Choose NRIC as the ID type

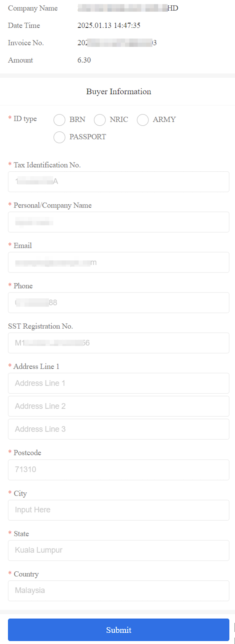pyautogui.click(x=100, y=120)
